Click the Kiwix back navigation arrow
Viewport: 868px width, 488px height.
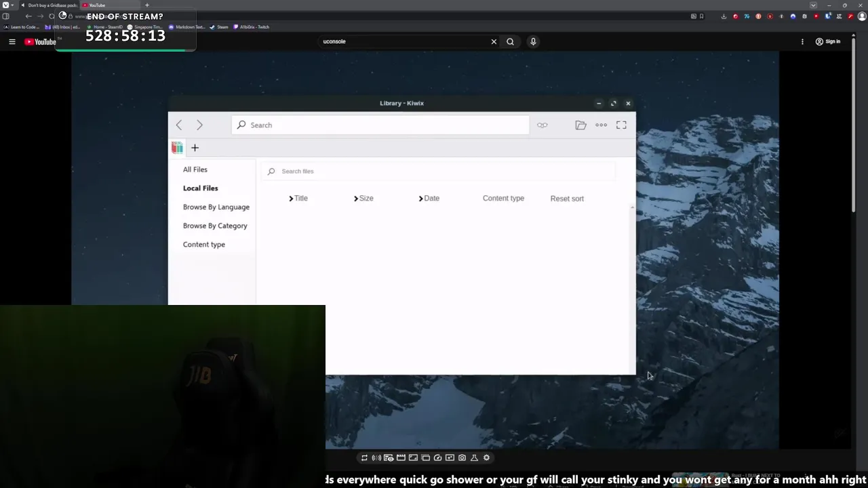click(x=179, y=125)
